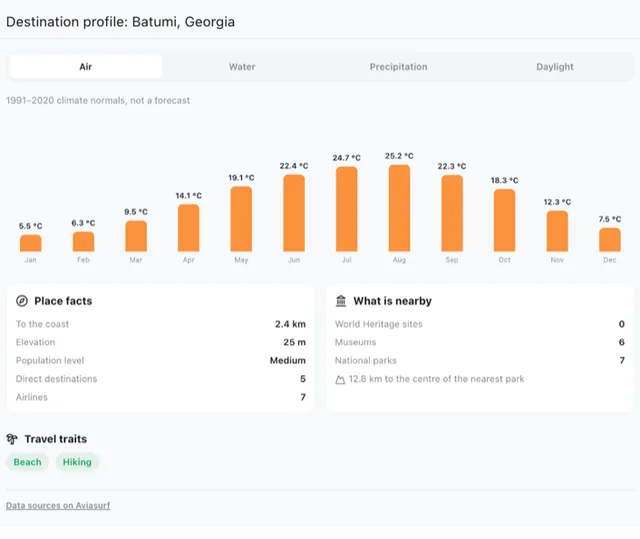
Task: Click the 12.8 km to nearest park text
Action: pyautogui.click(x=436, y=379)
